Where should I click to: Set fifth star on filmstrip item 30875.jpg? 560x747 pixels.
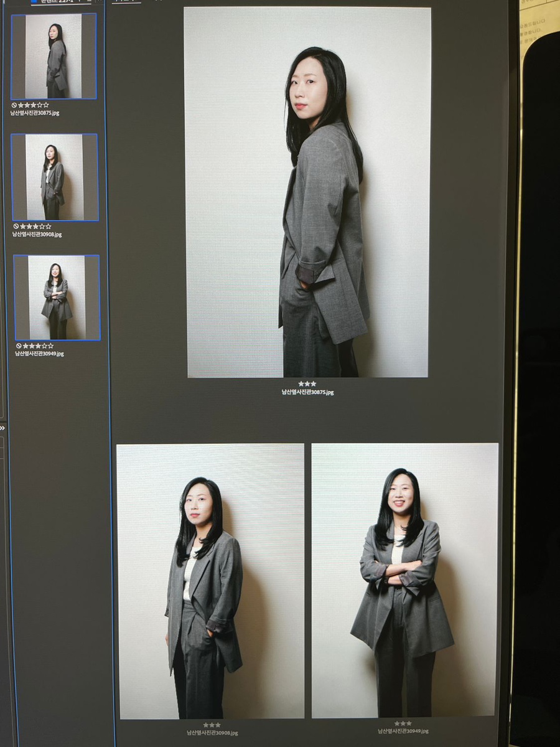46,105
